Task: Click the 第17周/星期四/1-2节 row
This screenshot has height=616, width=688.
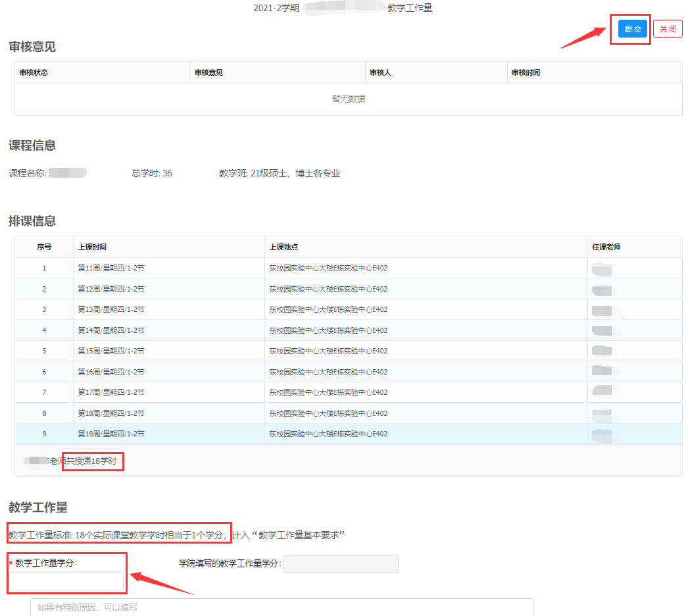Action: point(111,392)
